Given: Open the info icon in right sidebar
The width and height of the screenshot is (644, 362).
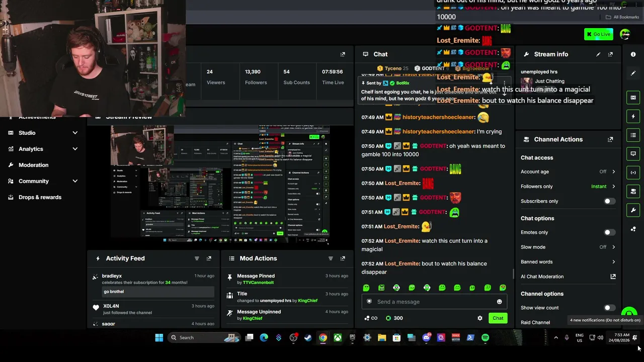Looking at the screenshot, I should [x=633, y=54].
